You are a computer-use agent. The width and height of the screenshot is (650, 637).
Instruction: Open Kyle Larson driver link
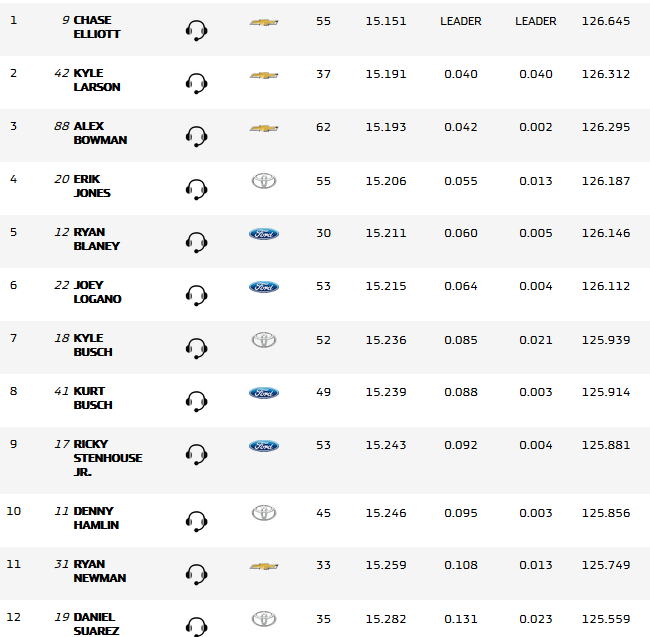coord(96,80)
